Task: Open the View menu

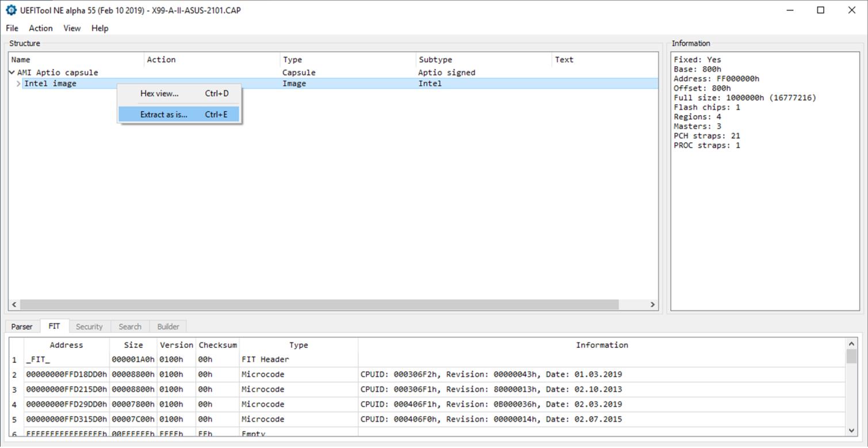Action: [x=72, y=28]
